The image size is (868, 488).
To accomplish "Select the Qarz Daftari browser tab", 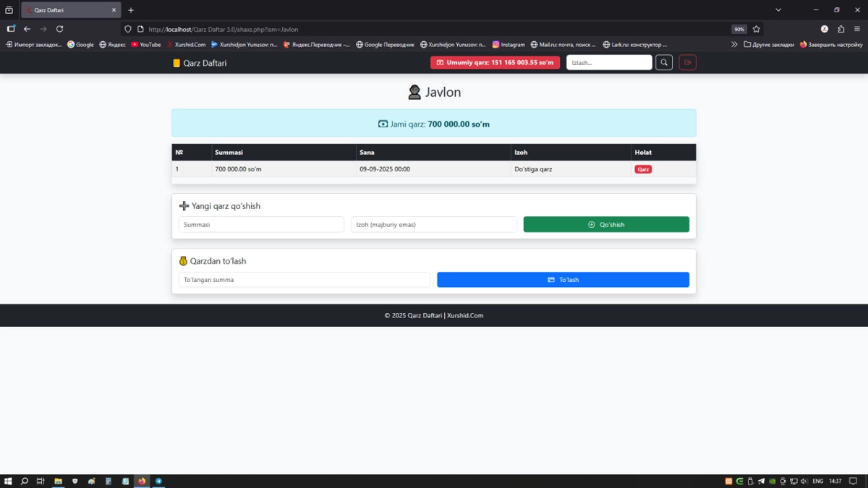I will (69, 10).
